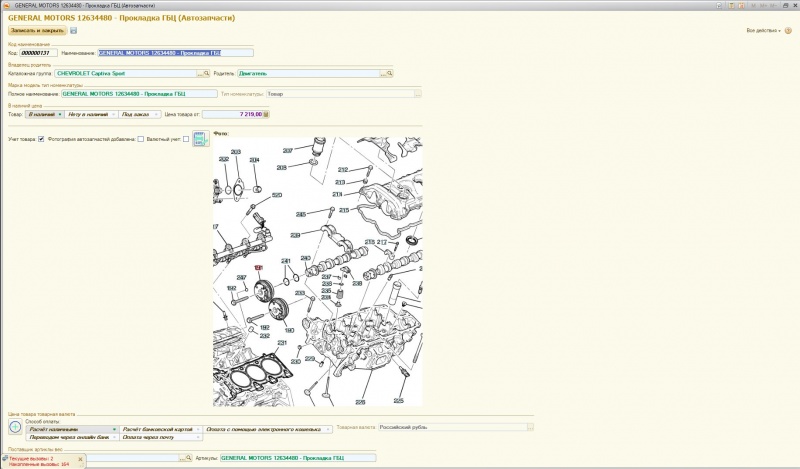The height and width of the screenshot is (469, 800).
Task: Click the Цена товара от value field
Action: 232,114
